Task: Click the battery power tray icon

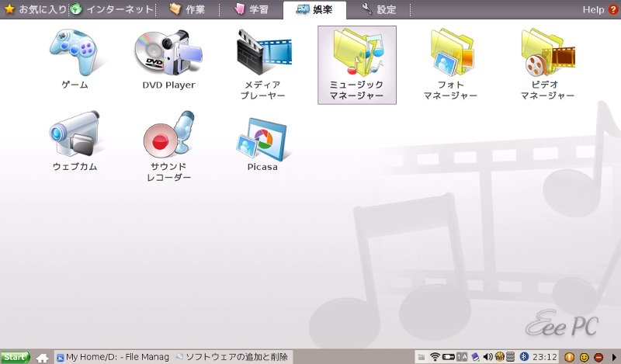Action: click(x=449, y=357)
